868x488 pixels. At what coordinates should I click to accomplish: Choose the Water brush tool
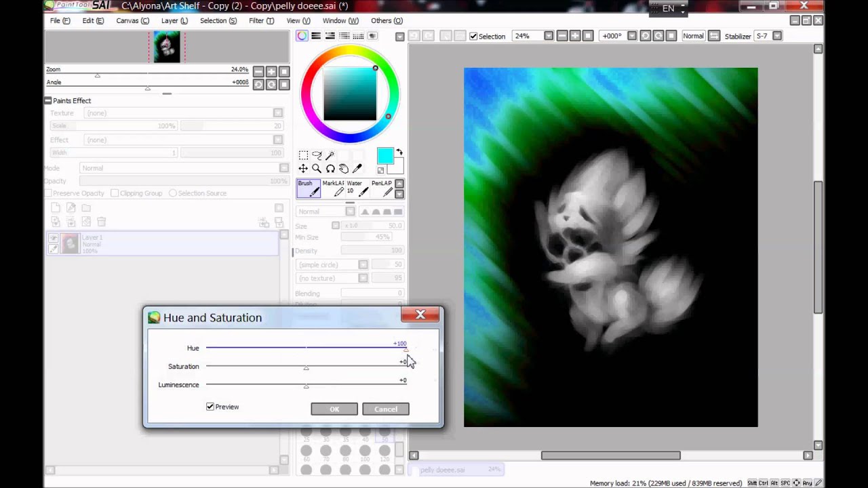coord(357,188)
